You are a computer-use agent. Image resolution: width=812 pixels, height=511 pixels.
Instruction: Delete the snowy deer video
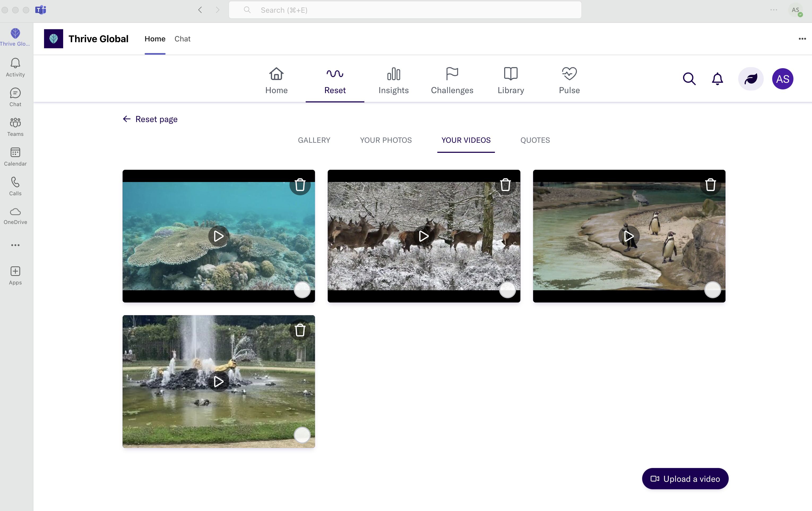click(x=505, y=185)
